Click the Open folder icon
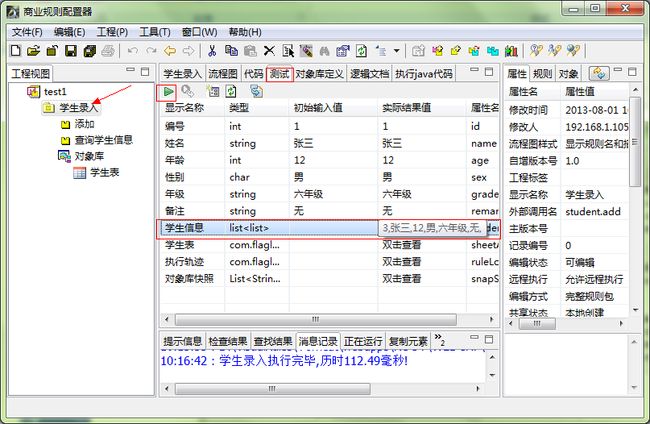 tap(33, 51)
